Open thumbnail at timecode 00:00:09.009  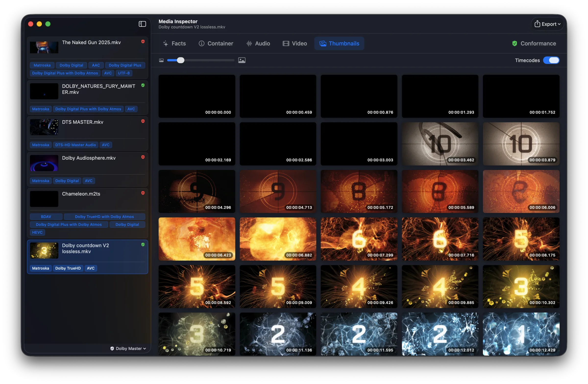point(278,287)
